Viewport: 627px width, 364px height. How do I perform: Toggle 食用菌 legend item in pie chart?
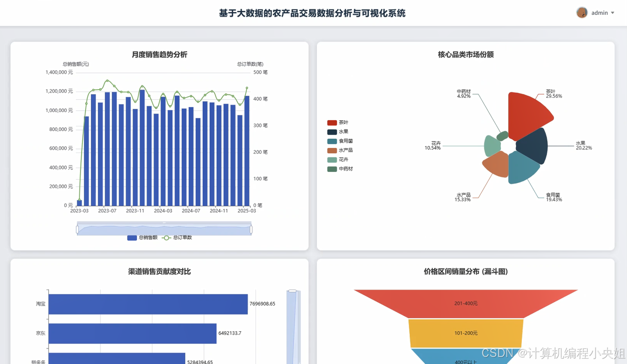click(340, 141)
